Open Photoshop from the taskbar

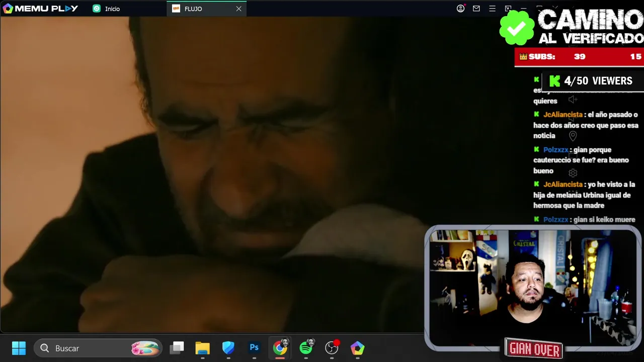click(254, 348)
